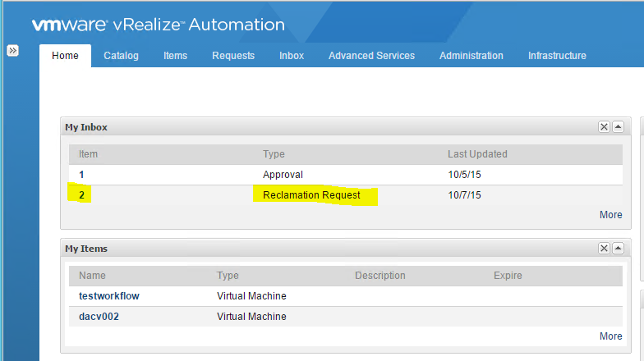
Task: Open the testworkflow virtual machine item
Action: point(109,295)
